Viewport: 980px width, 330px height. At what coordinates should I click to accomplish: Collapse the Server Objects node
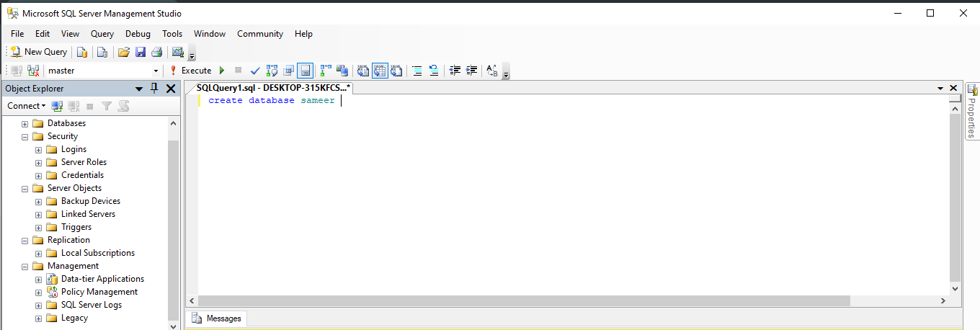pos(25,188)
